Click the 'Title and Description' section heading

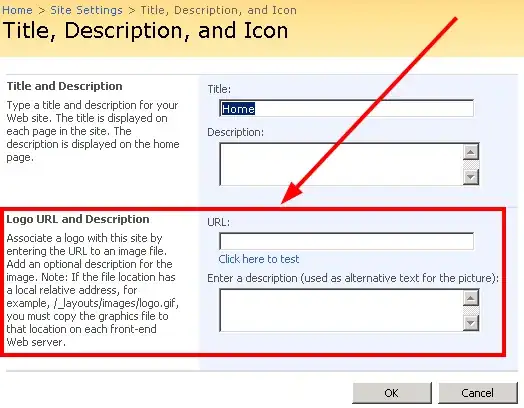coord(64,86)
